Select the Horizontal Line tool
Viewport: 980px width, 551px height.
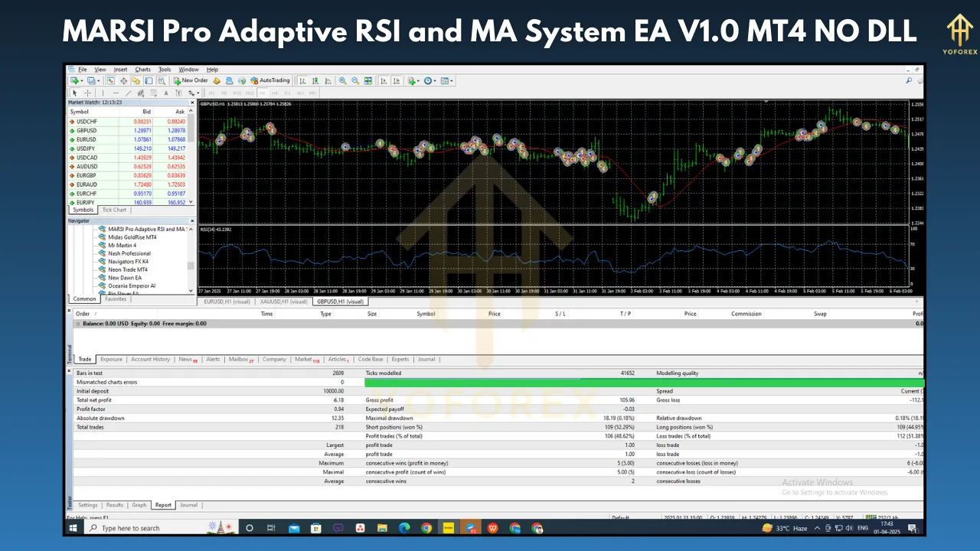[116, 93]
